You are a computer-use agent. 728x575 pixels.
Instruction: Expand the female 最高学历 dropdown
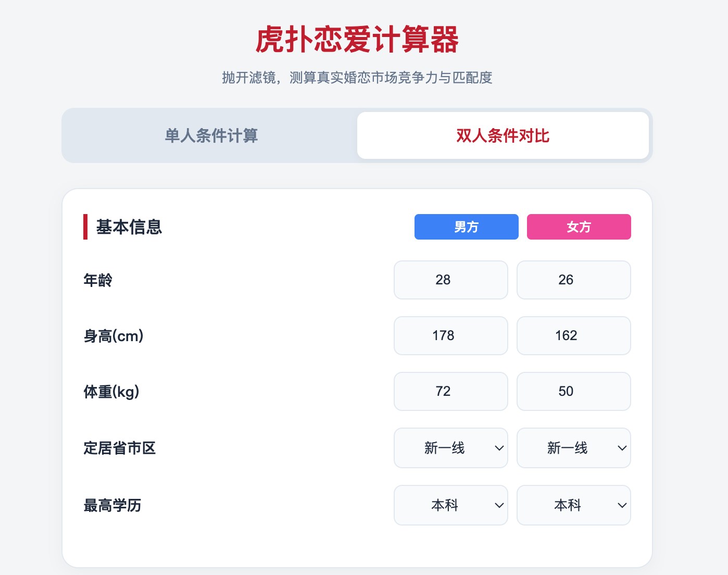pyautogui.click(x=573, y=505)
